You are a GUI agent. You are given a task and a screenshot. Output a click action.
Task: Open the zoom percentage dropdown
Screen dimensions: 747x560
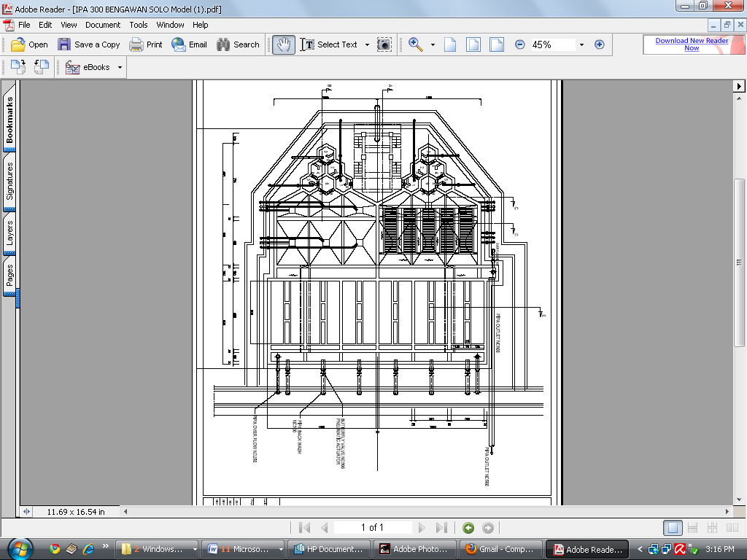click(581, 44)
